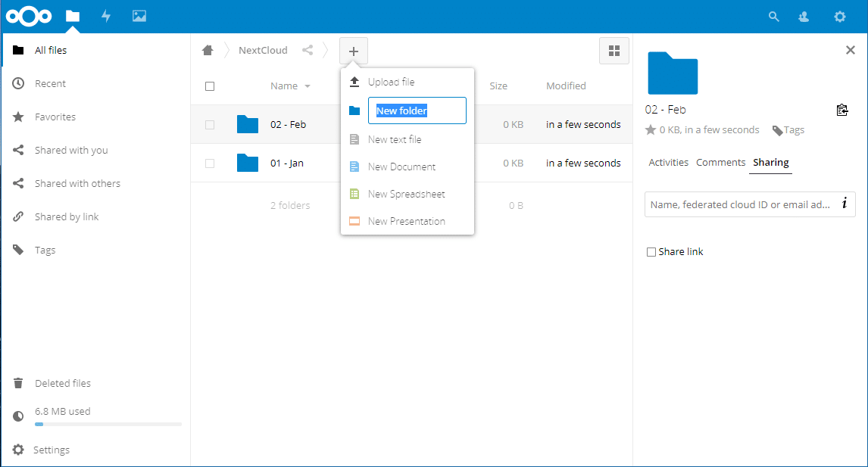Click share icon next to NextCloud breadcrumb
The width and height of the screenshot is (868, 467).
pyautogui.click(x=308, y=51)
